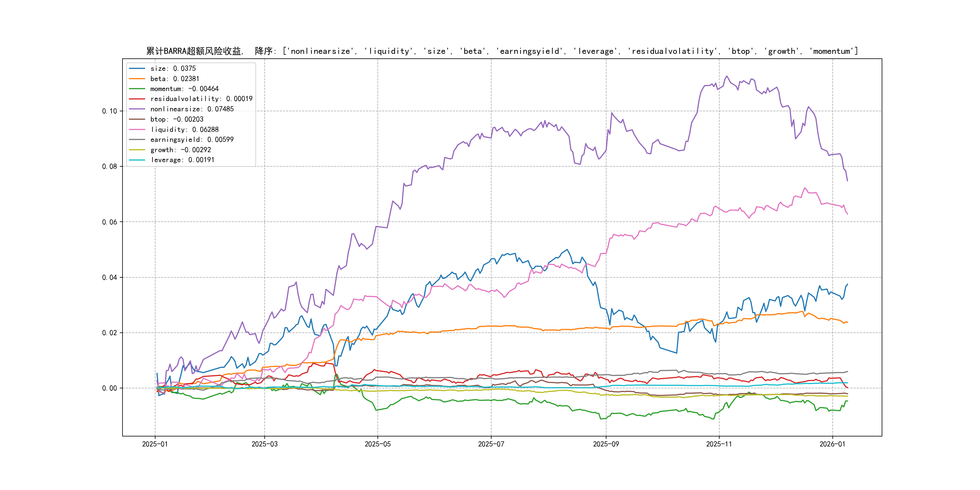980x490 pixels.
Task: Click the purple nonlinearsize swatch in legend
Action: 137,109
